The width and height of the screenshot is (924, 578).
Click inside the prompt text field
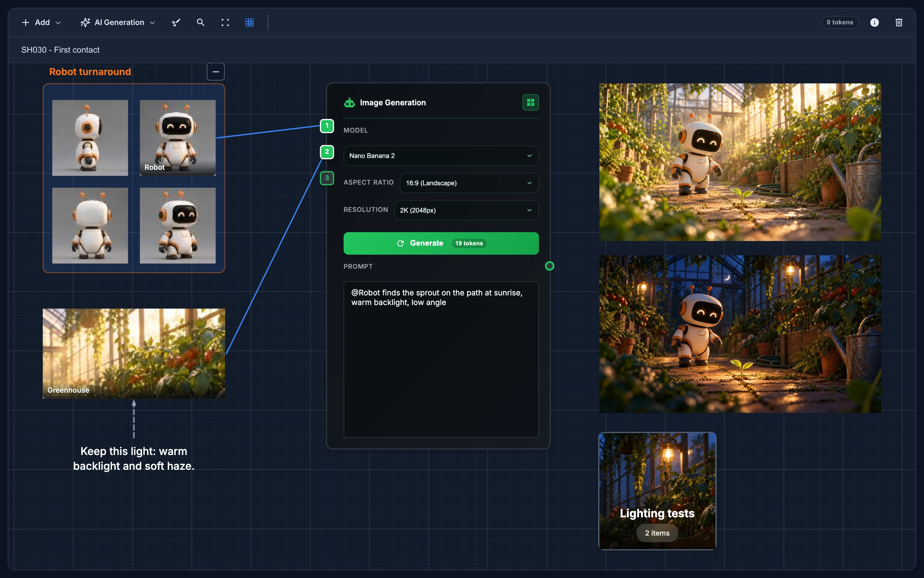[x=441, y=359]
